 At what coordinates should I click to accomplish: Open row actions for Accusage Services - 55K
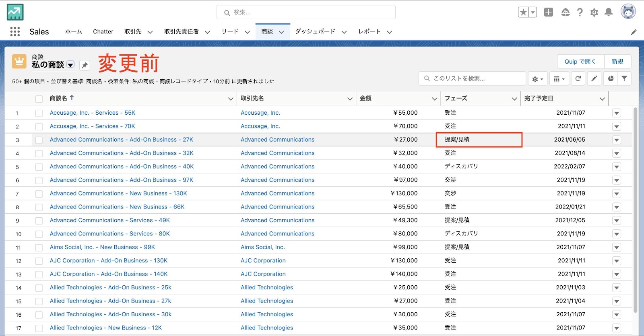(x=617, y=113)
